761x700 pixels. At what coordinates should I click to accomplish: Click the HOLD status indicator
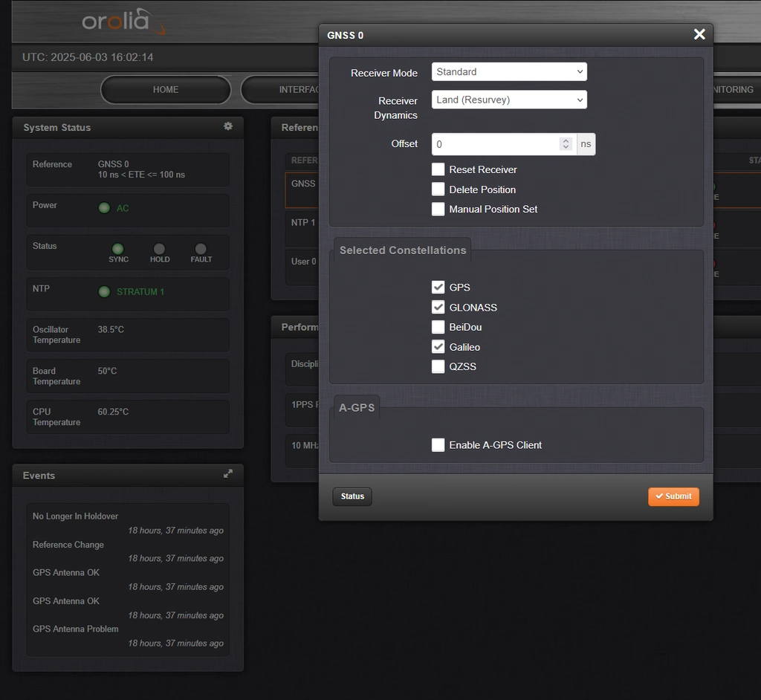pos(159,249)
